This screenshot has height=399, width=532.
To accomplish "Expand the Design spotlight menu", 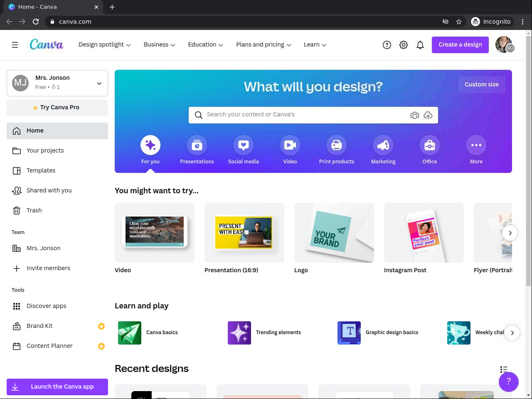I will coord(105,44).
